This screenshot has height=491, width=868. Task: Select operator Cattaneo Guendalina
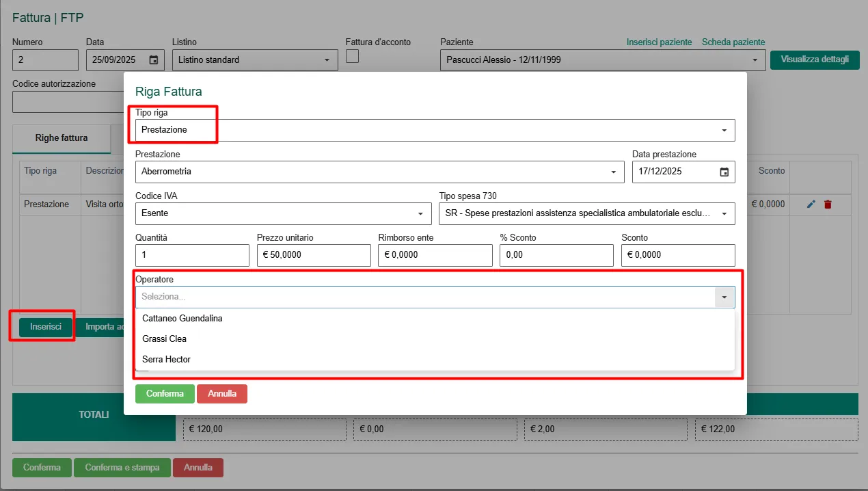tap(182, 318)
